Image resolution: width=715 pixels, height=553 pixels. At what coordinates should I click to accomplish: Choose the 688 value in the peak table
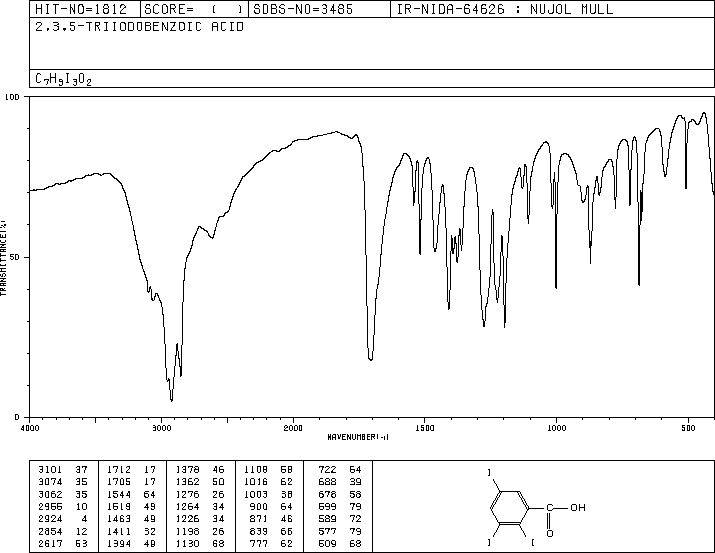[327, 482]
